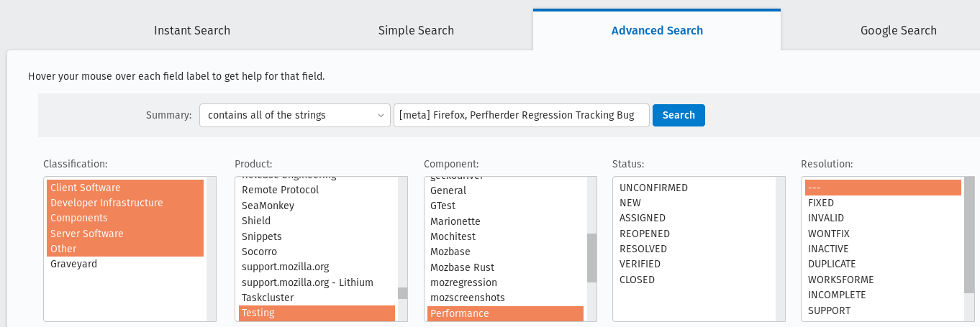980x327 pixels.
Task: Select Marionette in the Component list
Action: tap(455, 221)
